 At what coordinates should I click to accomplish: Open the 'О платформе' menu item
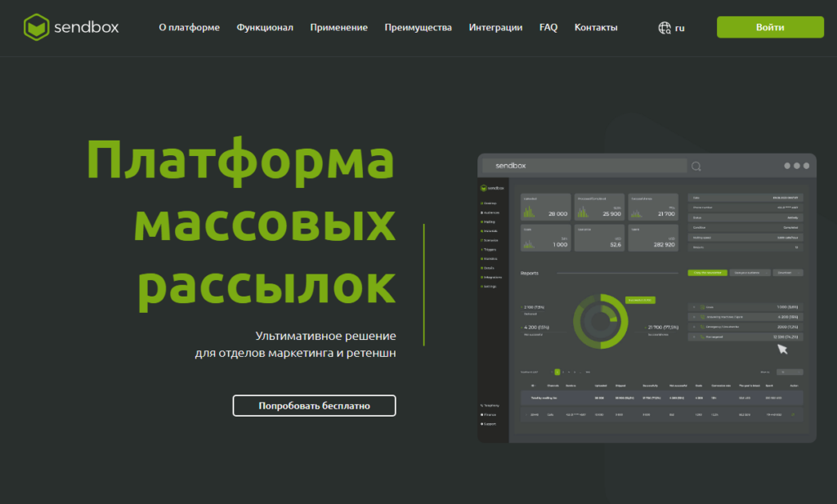[189, 27]
